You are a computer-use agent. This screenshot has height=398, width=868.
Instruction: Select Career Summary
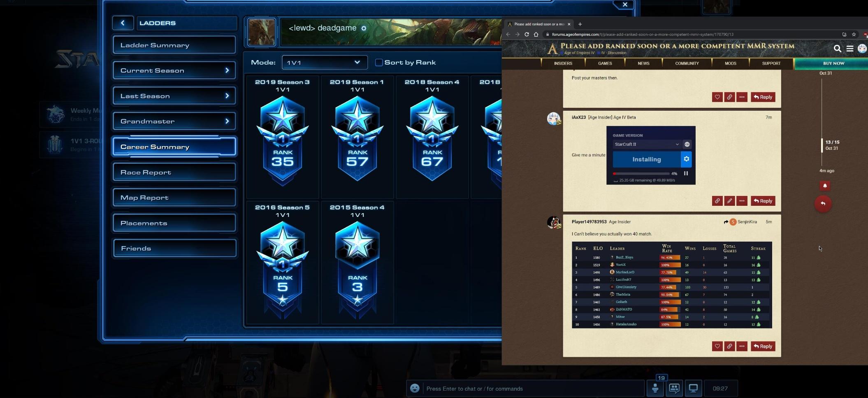[174, 147]
